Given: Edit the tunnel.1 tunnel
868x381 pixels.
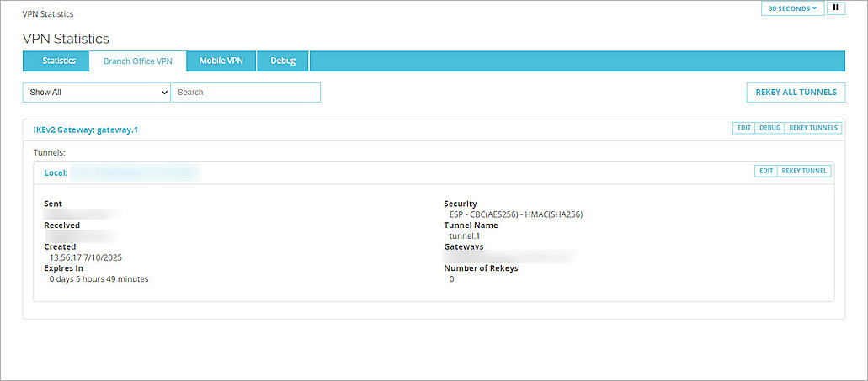Looking at the screenshot, I should 766,171.
